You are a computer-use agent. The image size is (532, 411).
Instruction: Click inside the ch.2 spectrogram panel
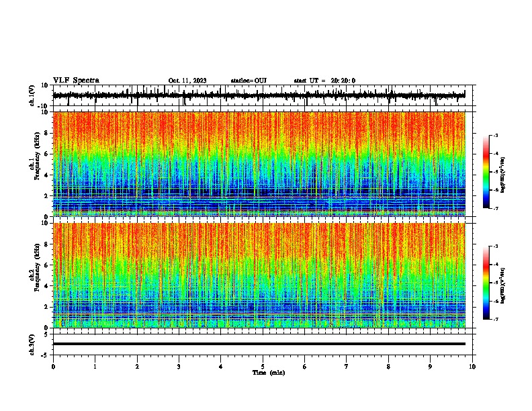[259, 275]
